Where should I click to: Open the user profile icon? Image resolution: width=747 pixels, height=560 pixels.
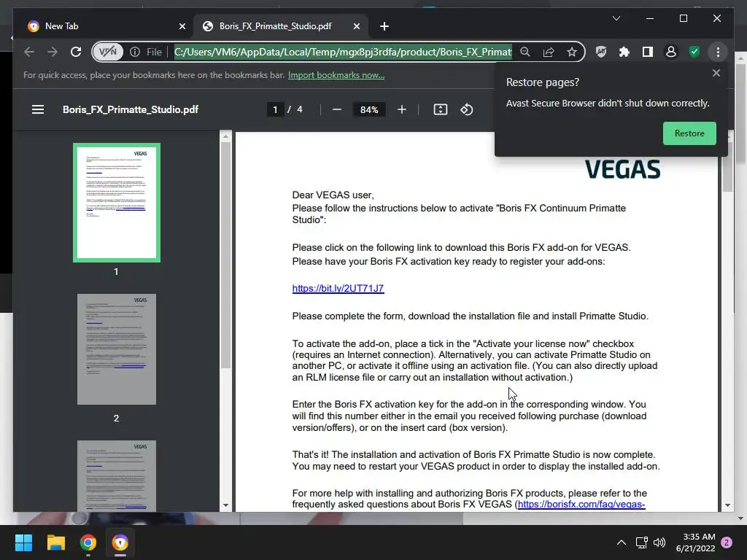[x=671, y=52]
